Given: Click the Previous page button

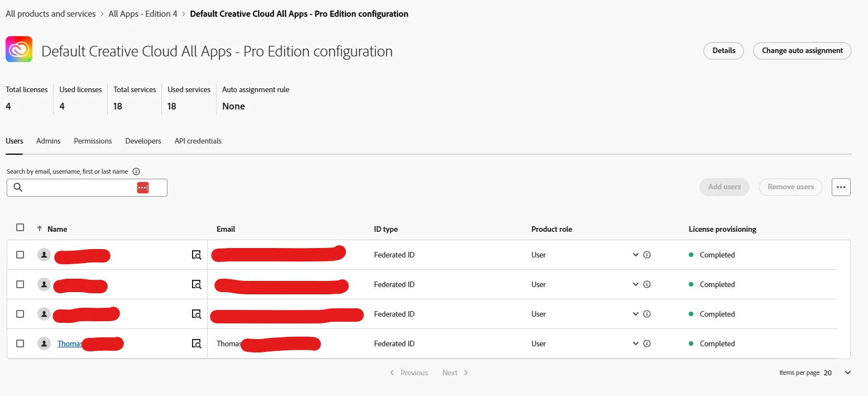Looking at the screenshot, I should tap(409, 373).
